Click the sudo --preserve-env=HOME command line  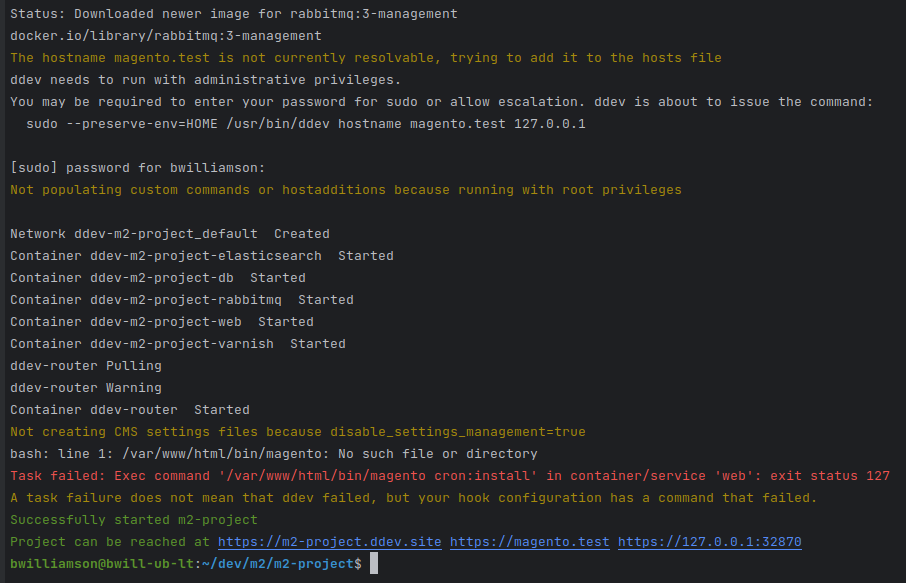306,124
